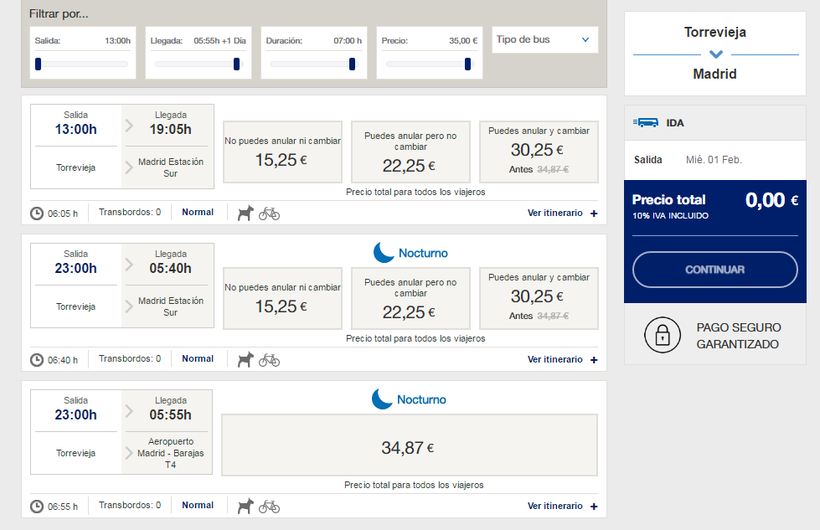Click the Salida time filter slider handle
Screen dimensions: 820x530
pyautogui.click(x=38, y=64)
